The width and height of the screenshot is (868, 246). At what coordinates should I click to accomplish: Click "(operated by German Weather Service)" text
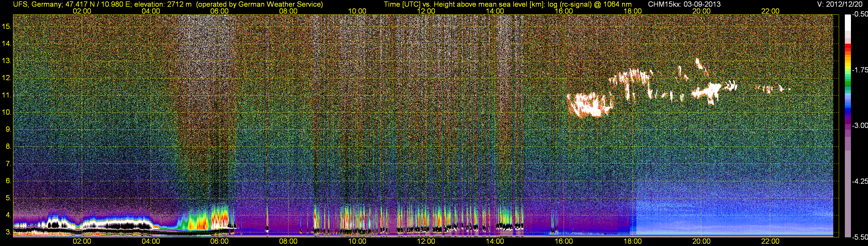(x=260, y=4)
